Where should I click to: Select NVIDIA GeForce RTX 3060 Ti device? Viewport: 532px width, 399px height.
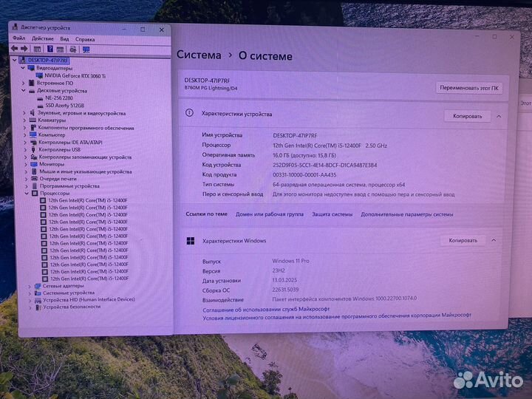[x=75, y=75]
